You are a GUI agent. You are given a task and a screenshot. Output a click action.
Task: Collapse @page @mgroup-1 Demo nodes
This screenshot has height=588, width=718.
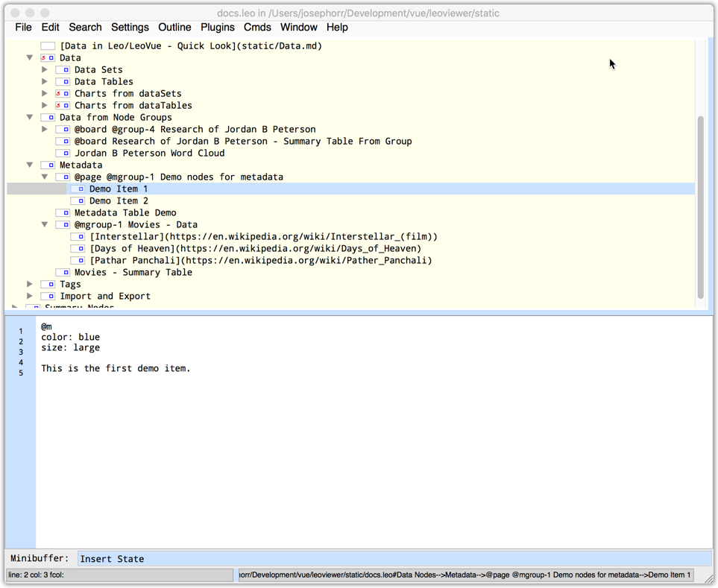pyautogui.click(x=45, y=177)
